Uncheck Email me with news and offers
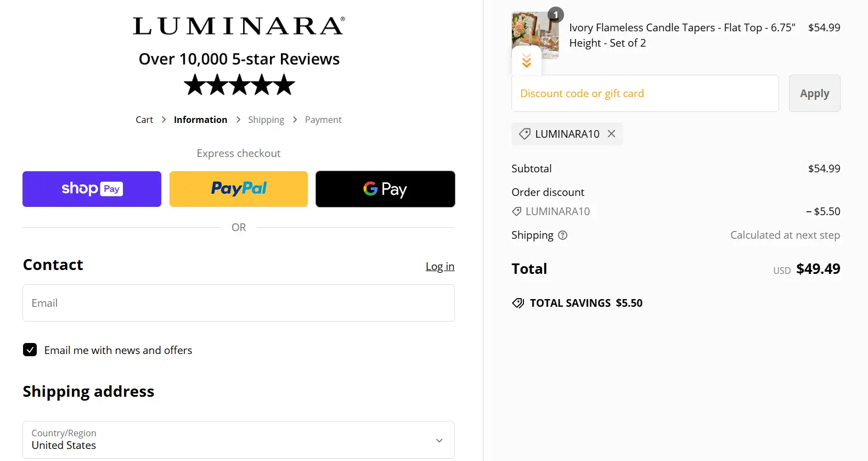The height and width of the screenshot is (461, 868). (x=30, y=350)
